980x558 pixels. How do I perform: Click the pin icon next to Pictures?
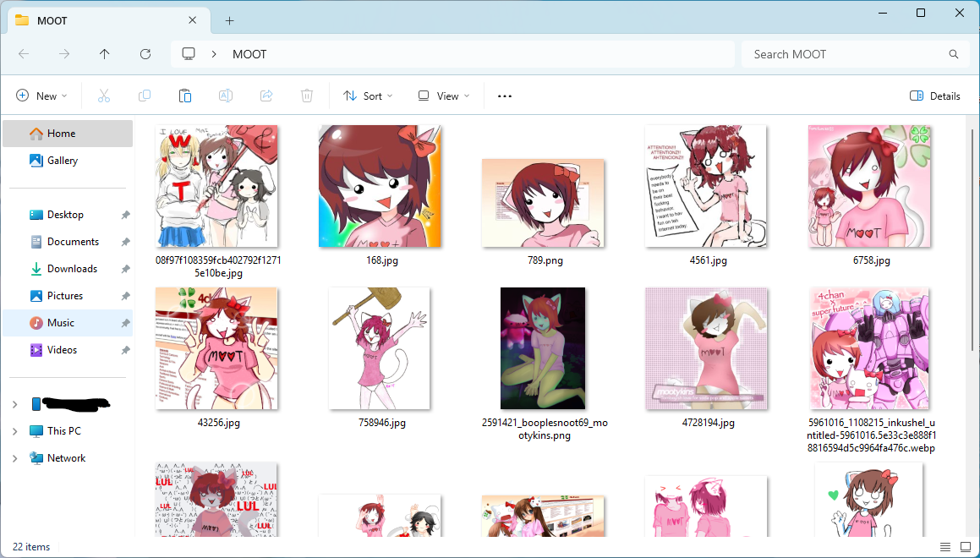125,296
